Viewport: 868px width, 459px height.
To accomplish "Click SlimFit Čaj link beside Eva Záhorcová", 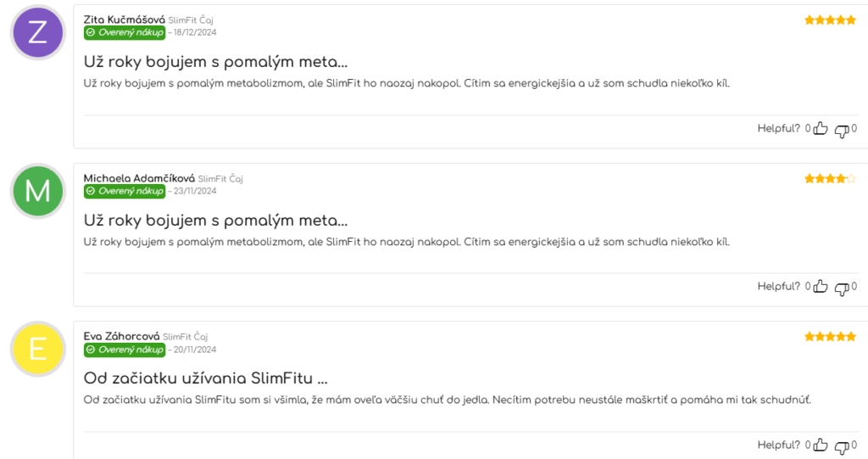I will click(185, 337).
